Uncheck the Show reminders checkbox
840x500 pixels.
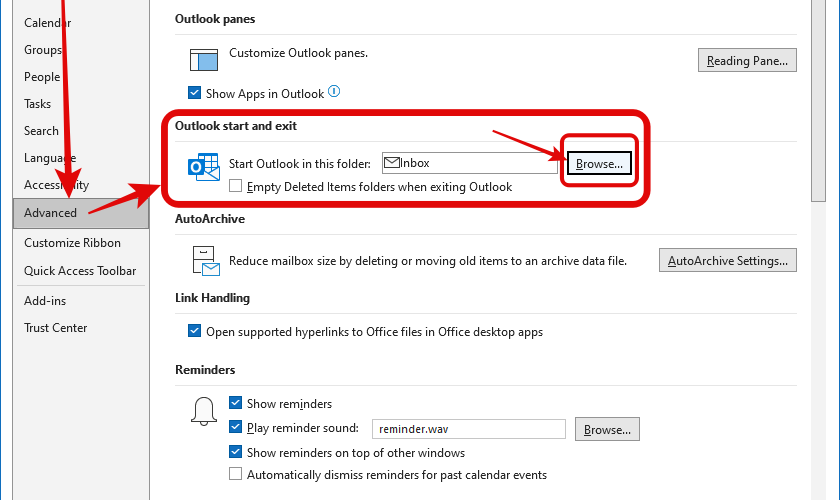(x=235, y=402)
